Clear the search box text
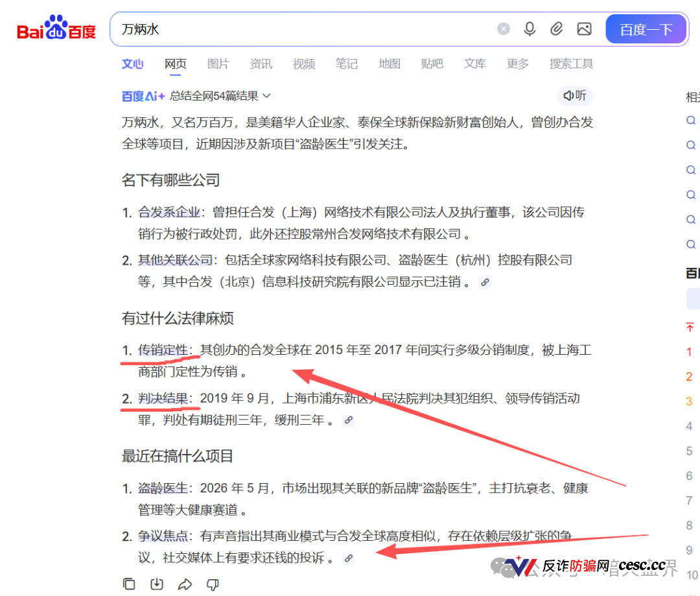Screen dimensions: 700x596 coord(503,29)
